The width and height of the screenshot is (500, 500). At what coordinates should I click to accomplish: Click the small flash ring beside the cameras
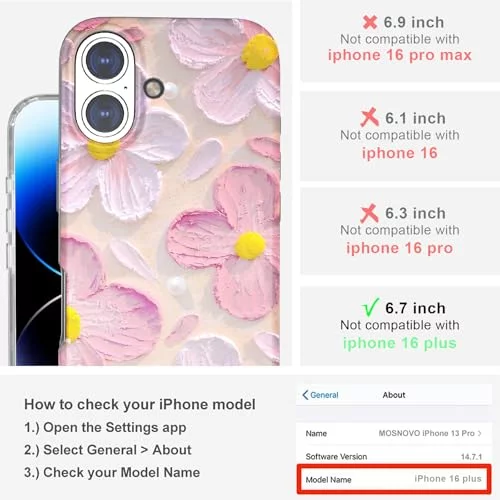[154, 88]
